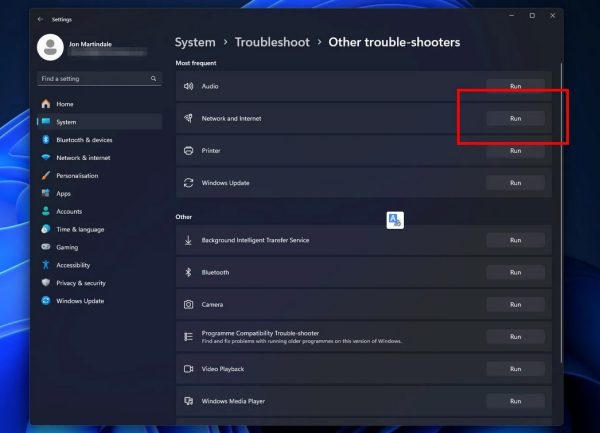Go to Personalisation settings
Viewport: 600px width, 433px height.
99,176
